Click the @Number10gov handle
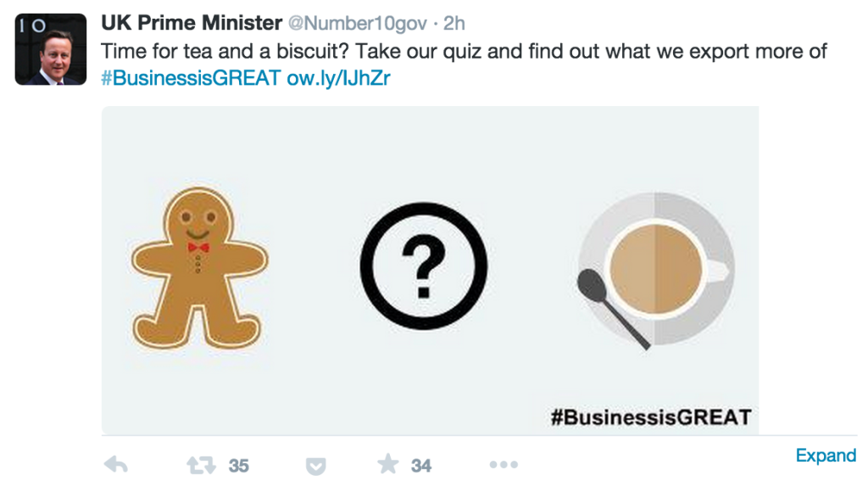The width and height of the screenshot is (868, 487). point(358,23)
